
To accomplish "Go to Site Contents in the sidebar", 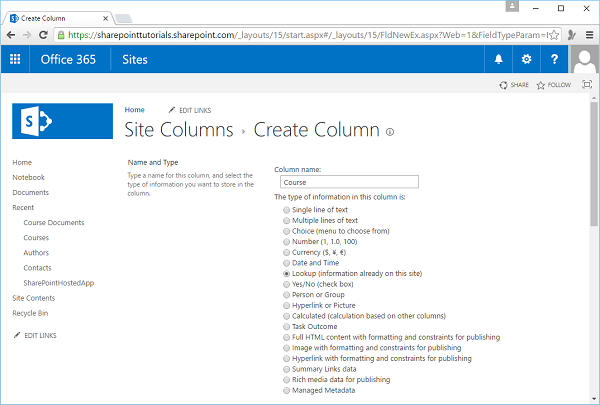I will coord(33,298).
